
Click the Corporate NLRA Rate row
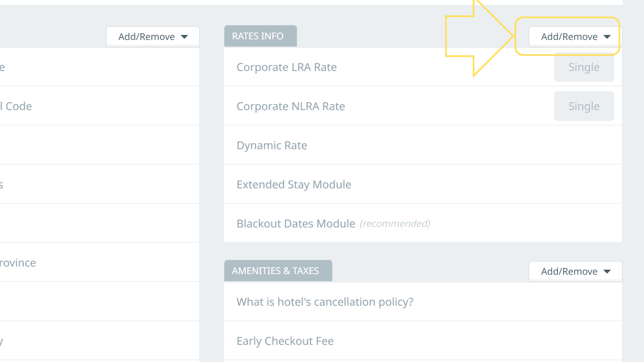(x=290, y=106)
